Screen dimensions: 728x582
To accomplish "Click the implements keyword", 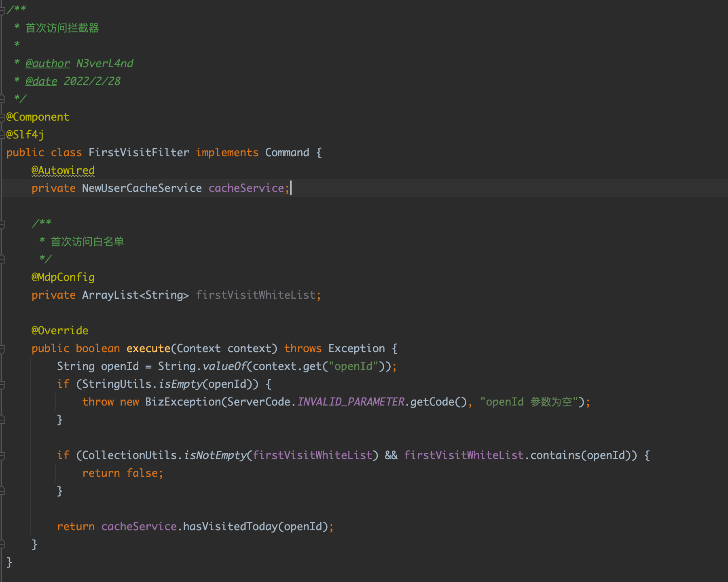I will click(227, 153).
